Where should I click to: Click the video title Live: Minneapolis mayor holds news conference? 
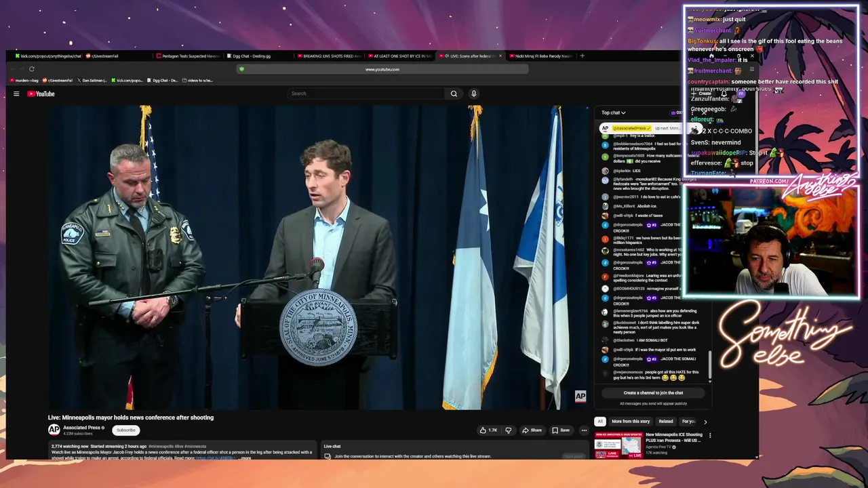131,418
